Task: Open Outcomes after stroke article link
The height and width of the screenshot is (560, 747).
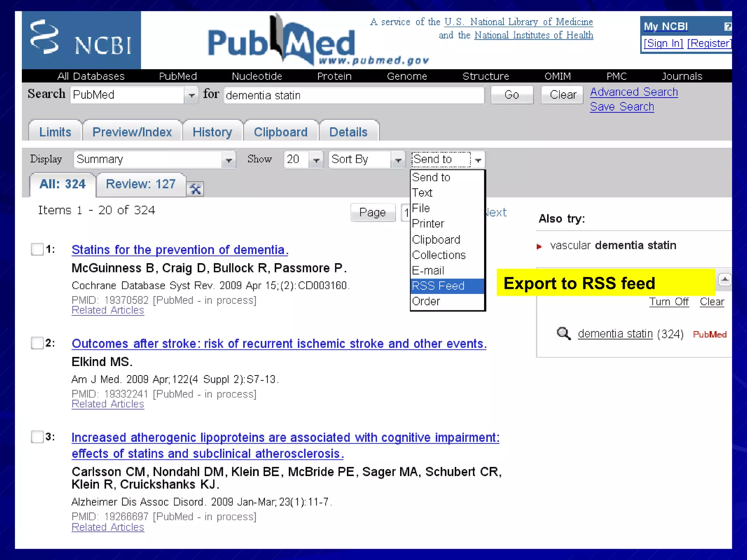Action: pyautogui.click(x=279, y=343)
